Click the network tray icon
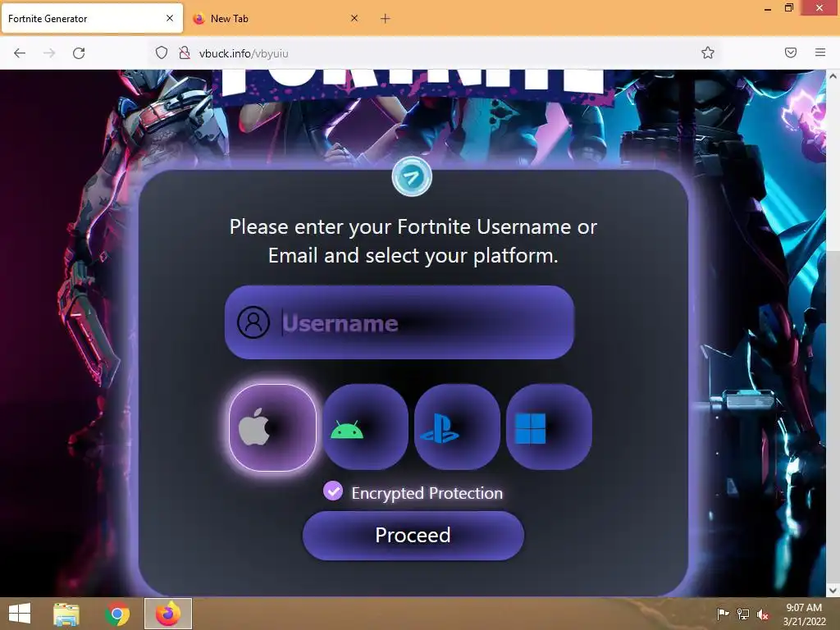Viewport: 840px width, 630px height. pos(743,614)
